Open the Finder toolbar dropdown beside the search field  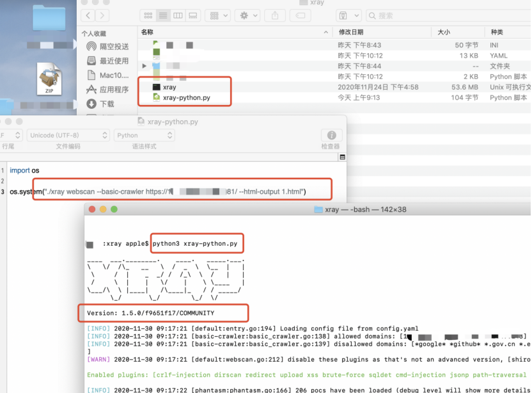(x=348, y=15)
